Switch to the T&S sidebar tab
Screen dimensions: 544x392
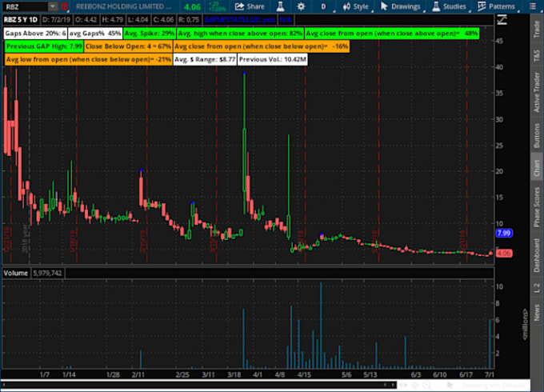pyautogui.click(x=537, y=55)
